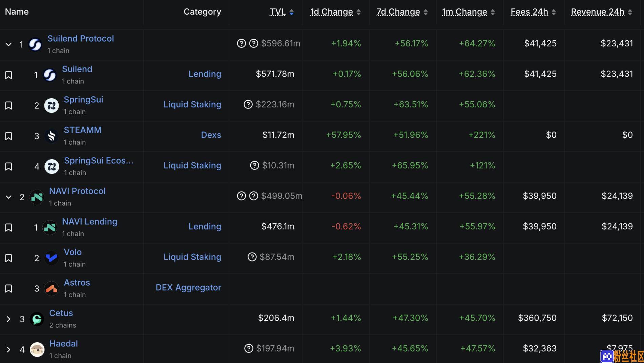Bookmark the Suilend row
This screenshot has height=363, width=644.
pyautogui.click(x=8, y=75)
